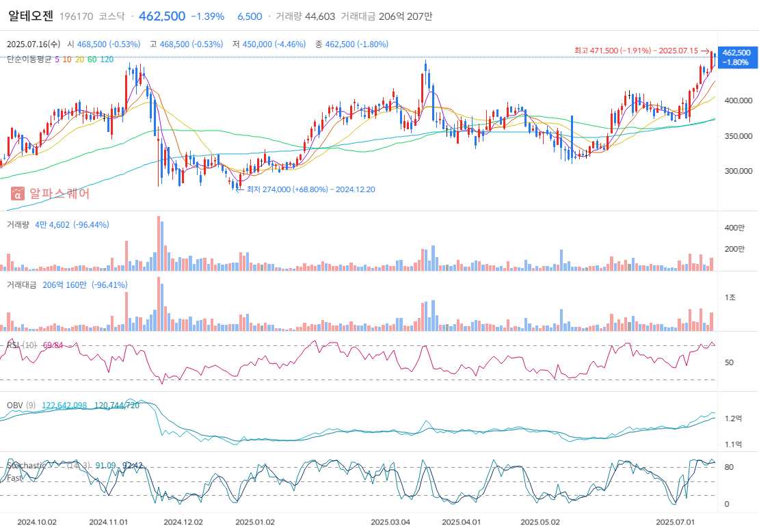
Task: Click the 2025.03.04 date axis label
Action: tap(390, 522)
